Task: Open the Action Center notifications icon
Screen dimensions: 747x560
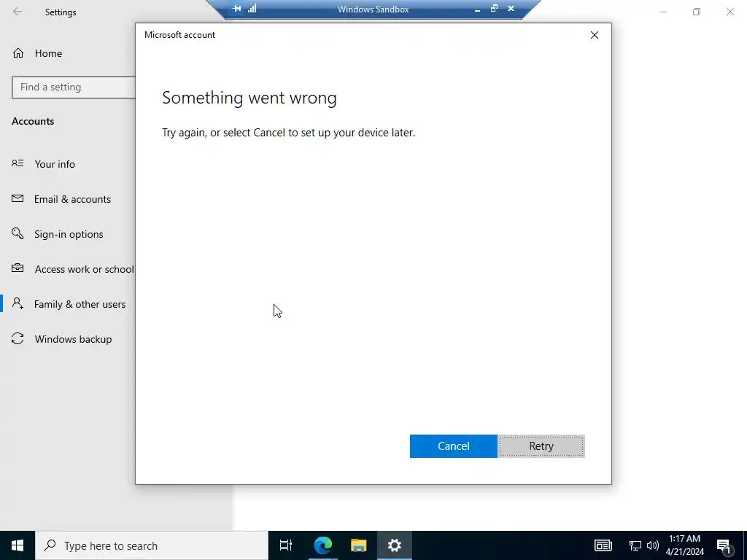Action: [x=724, y=545]
